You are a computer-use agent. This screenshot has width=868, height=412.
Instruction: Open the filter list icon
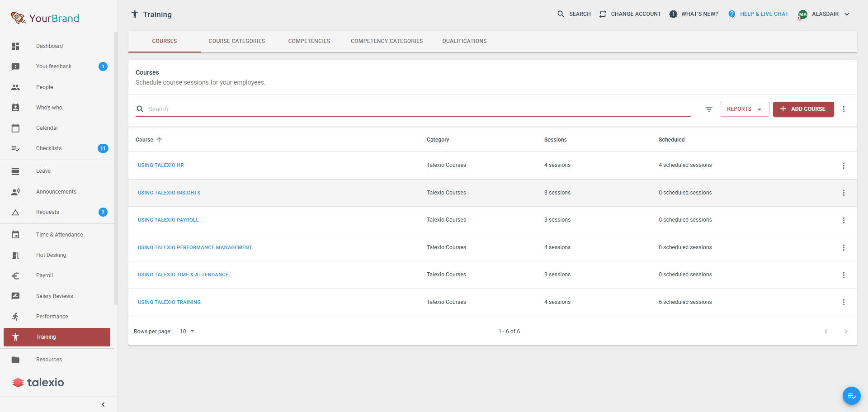(x=709, y=109)
